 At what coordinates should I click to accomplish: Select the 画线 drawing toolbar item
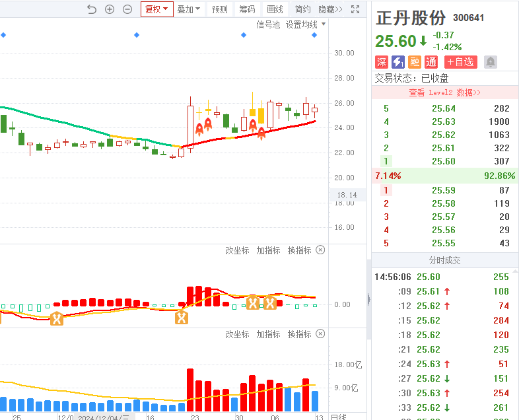click(275, 9)
